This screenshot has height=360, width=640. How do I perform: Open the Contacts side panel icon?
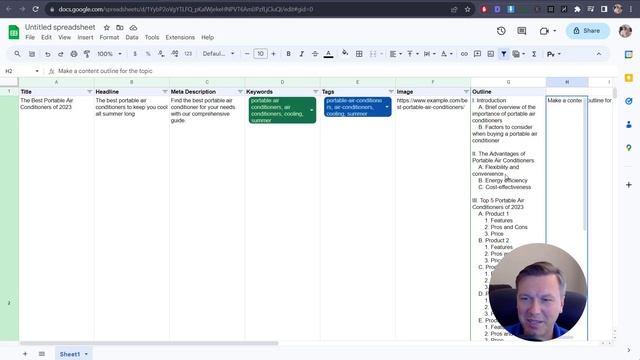[629, 124]
